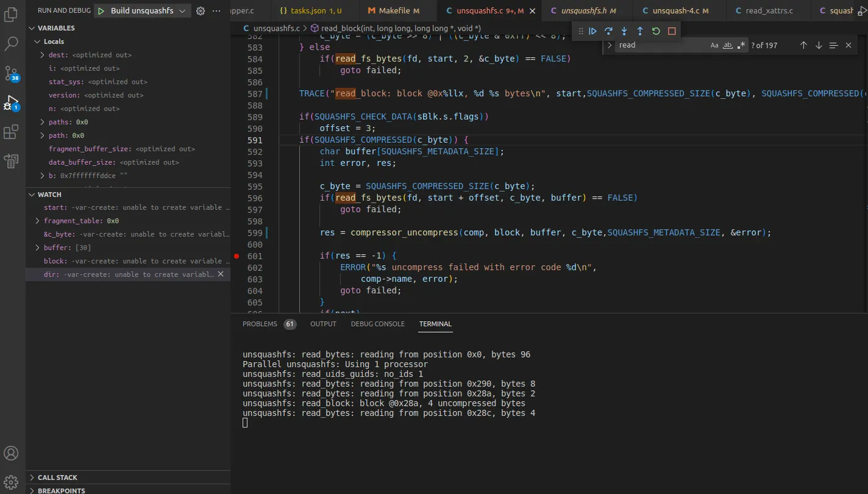
Task: Step into the function call
Action: (624, 31)
